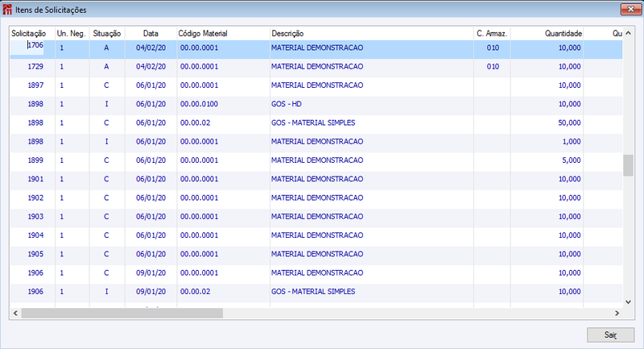Viewport: 644px width, 349px height.
Task: Click the vertical scrollbar thumb
Action: click(628, 165)
